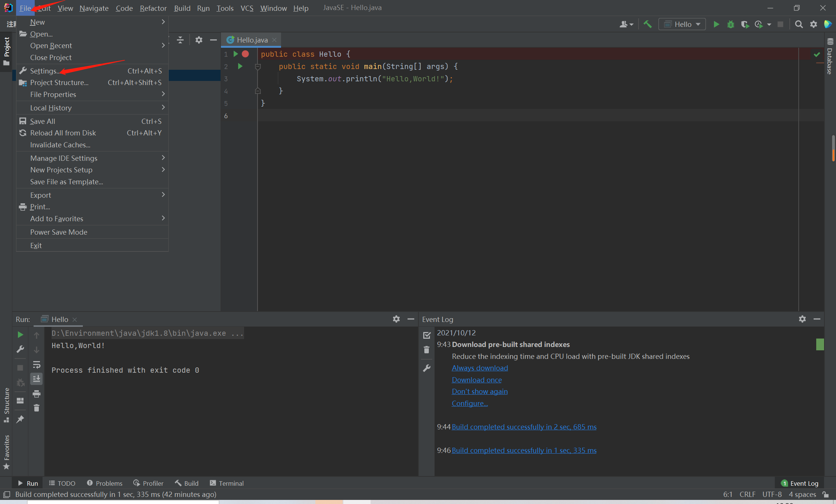Screen dimensions: 836x504
Task: Toggle soft-wrap in Run console
Action: tap(36, 364)
